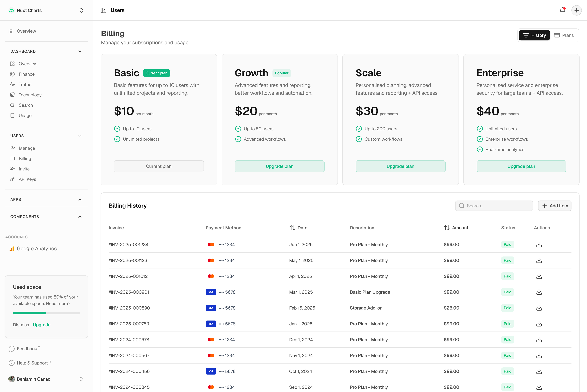Click Upgrade link in Used space card
The width and height of the screenshot is (587, 392).
pos(42,325)
